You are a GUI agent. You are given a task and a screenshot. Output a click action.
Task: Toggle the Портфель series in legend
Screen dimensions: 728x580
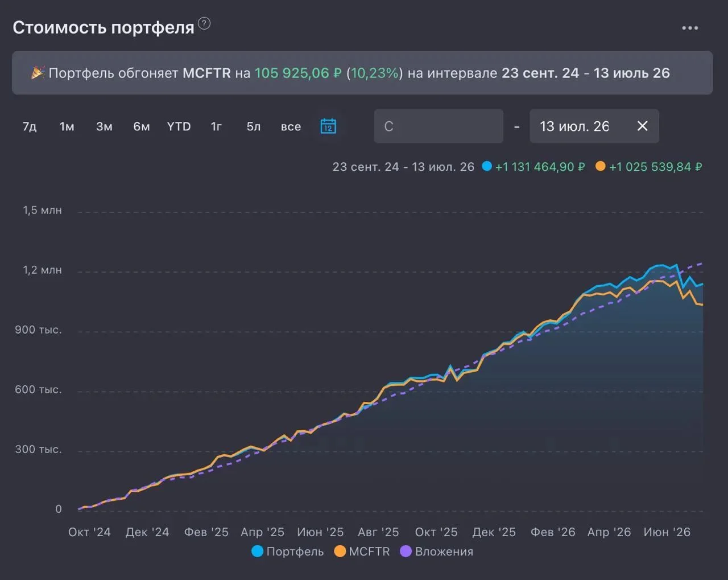[x=288, y=551]
